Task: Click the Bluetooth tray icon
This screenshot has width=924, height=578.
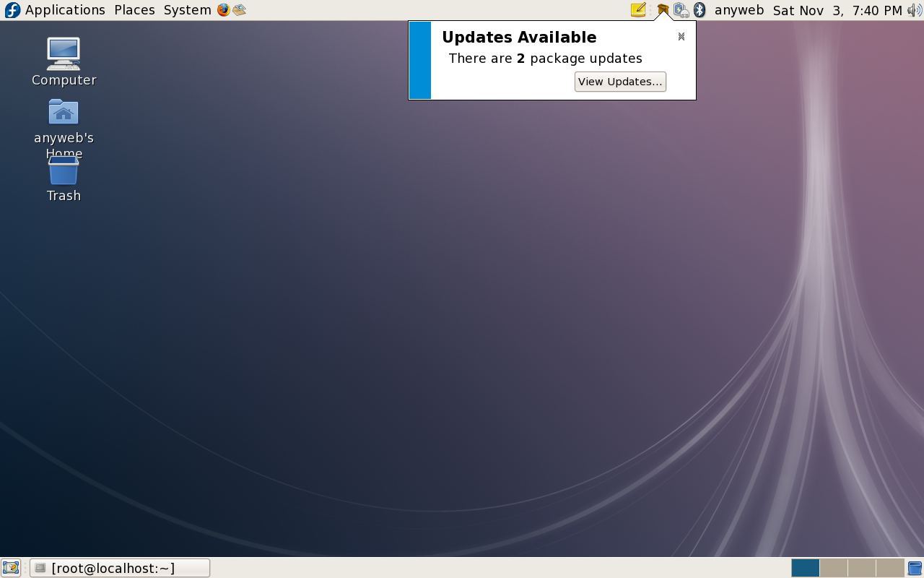Action: 699,10
